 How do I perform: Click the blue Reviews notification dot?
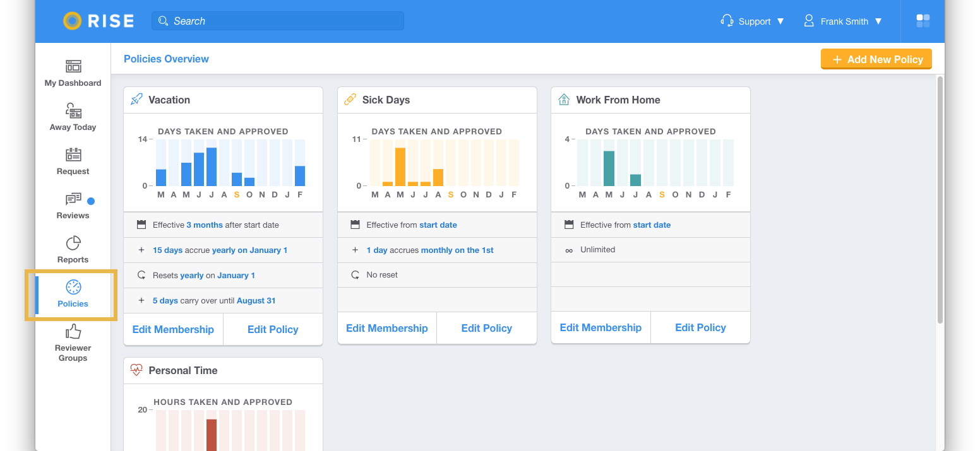[x=91, y=201]
